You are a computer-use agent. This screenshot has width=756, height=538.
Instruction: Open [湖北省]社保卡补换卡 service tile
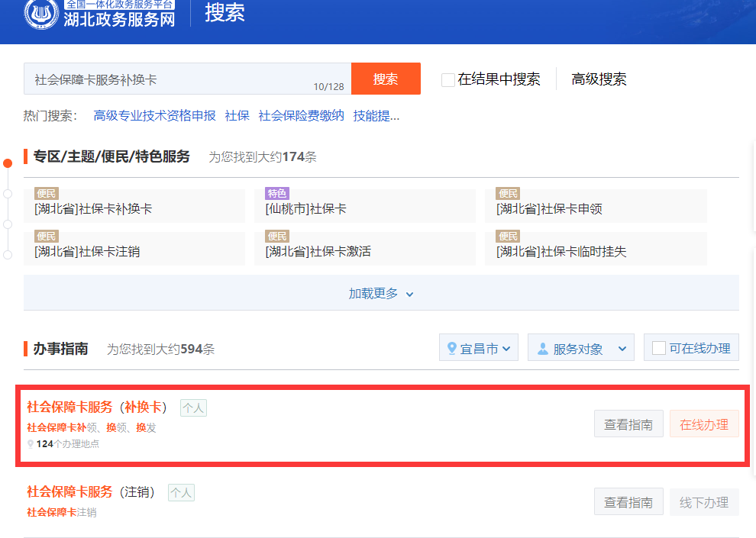(134, 207)
